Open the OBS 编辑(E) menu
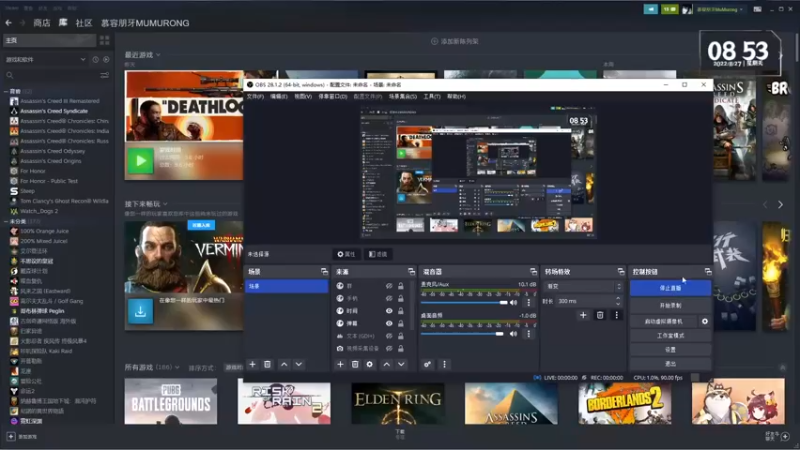The width and height of the screenshot is (800, 450). pos(279,96)
